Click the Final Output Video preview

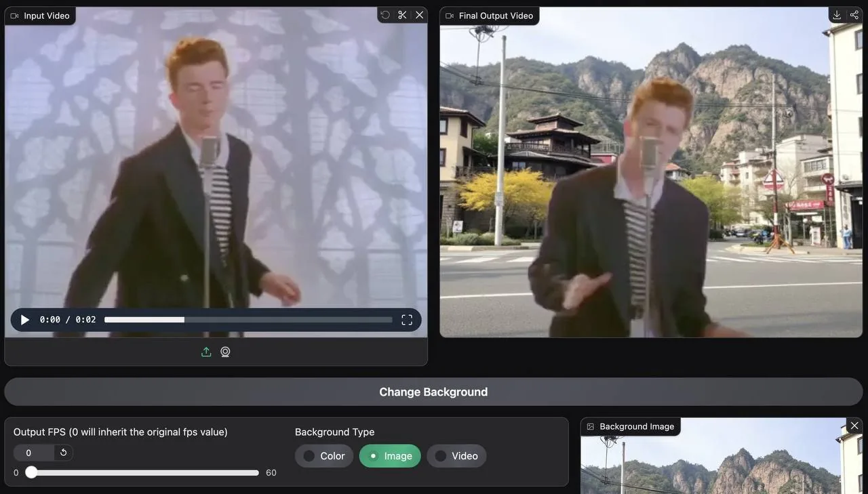coord(651,172)
